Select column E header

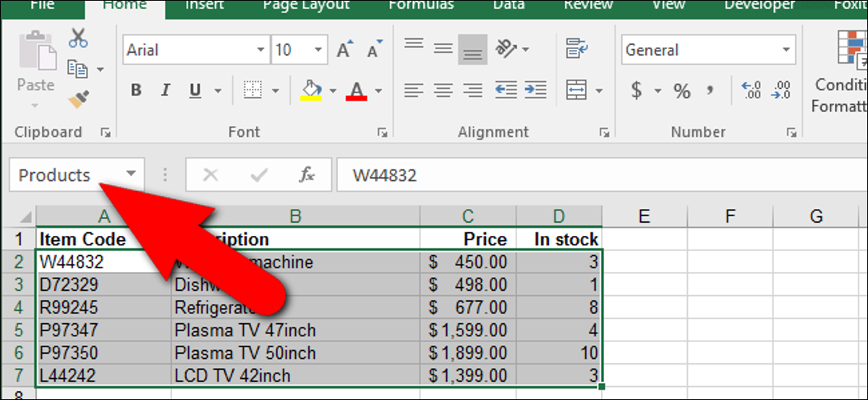click(644, 216)
